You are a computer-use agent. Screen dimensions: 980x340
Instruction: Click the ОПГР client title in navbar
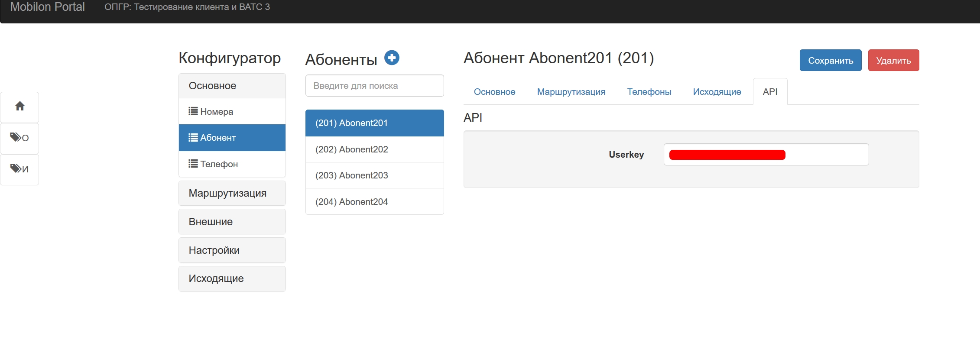(187, 7)
